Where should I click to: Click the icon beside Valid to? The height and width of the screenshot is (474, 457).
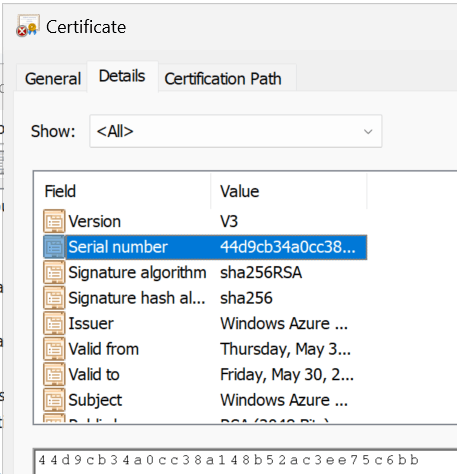(54, 374)
